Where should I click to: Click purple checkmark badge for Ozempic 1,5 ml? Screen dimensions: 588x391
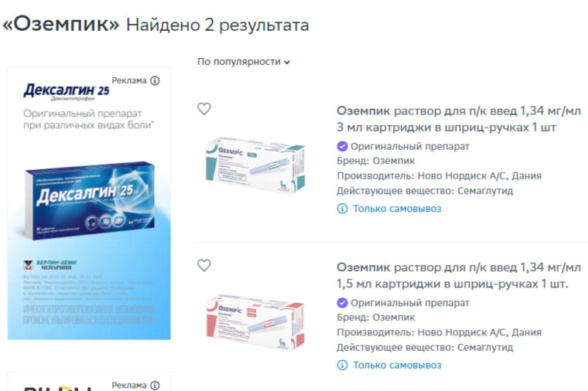342,303
